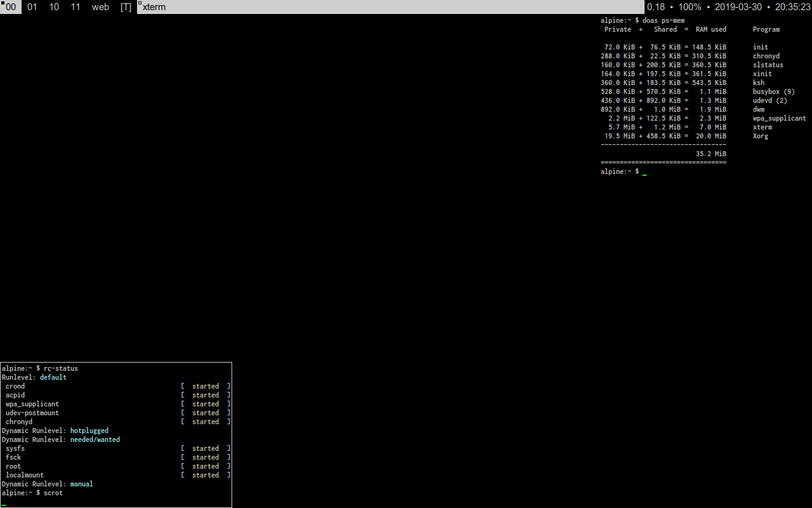Click the 0.18 load average in status
Image resolution: width=812 pixels, height=508 pixels.
click(656, 7)
